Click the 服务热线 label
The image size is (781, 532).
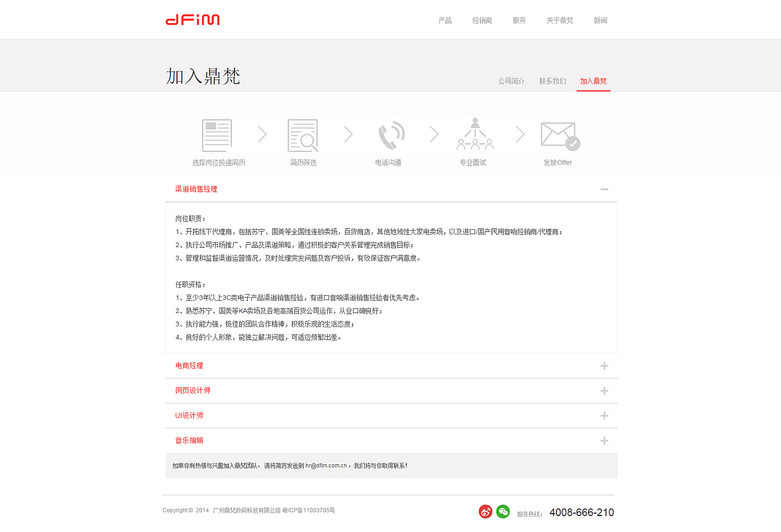click(x=530, y=514)
